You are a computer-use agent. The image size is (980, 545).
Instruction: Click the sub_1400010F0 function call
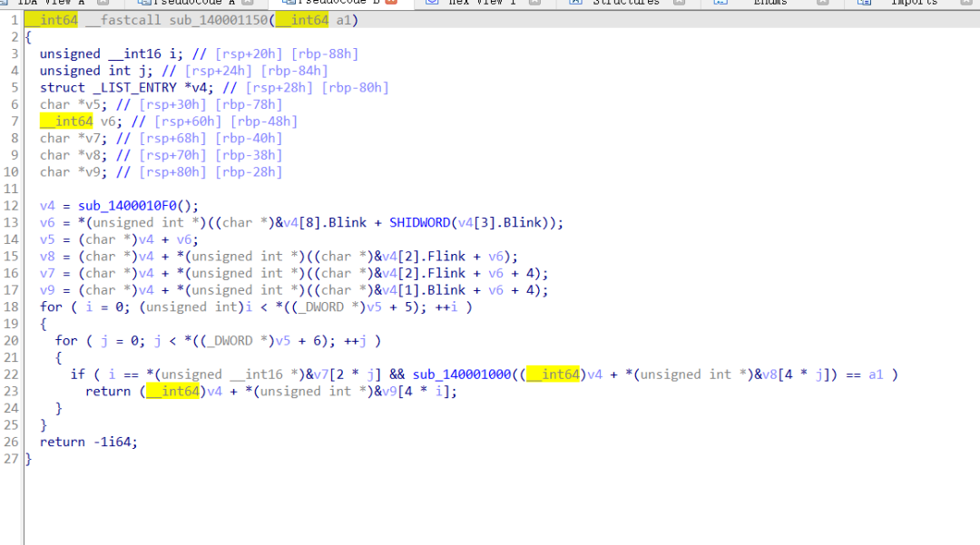128,205
